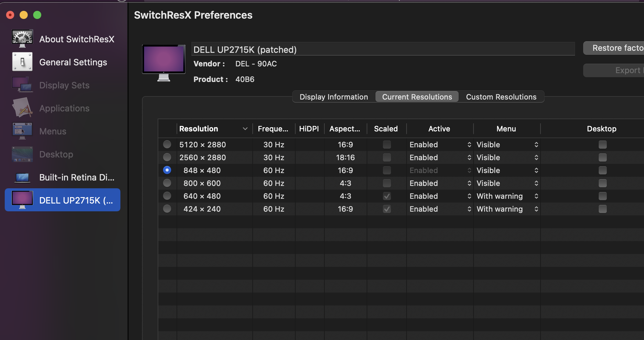The width and height of the screenshot is (644, 340).
Task: Toggle Scaled checkbox for 2560 × 2880
Action: click(x=387, y=157)
